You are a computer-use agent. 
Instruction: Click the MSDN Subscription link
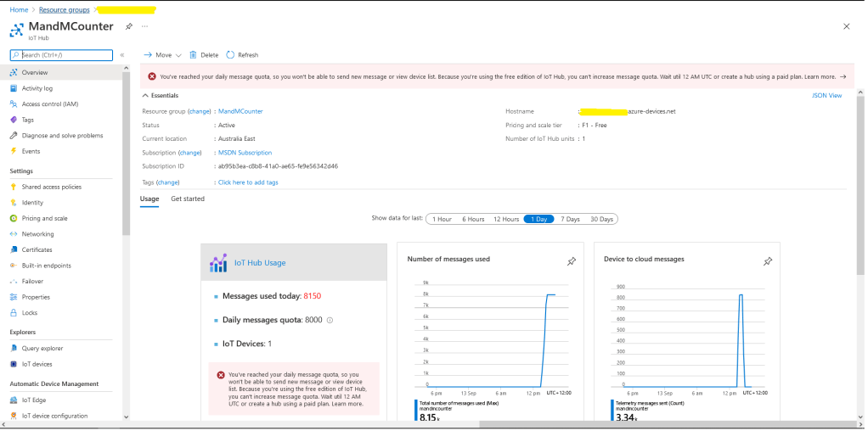click(x=245, y=153)
